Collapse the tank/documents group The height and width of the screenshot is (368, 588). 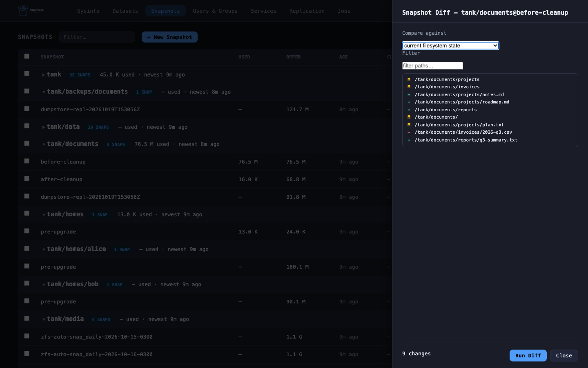pyautogui.click(x=44, y=144)
